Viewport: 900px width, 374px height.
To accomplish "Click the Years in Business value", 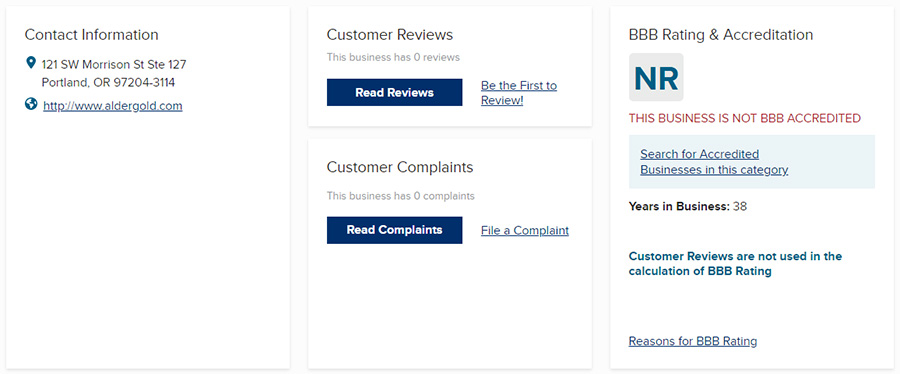I will [x=740, y=207].
